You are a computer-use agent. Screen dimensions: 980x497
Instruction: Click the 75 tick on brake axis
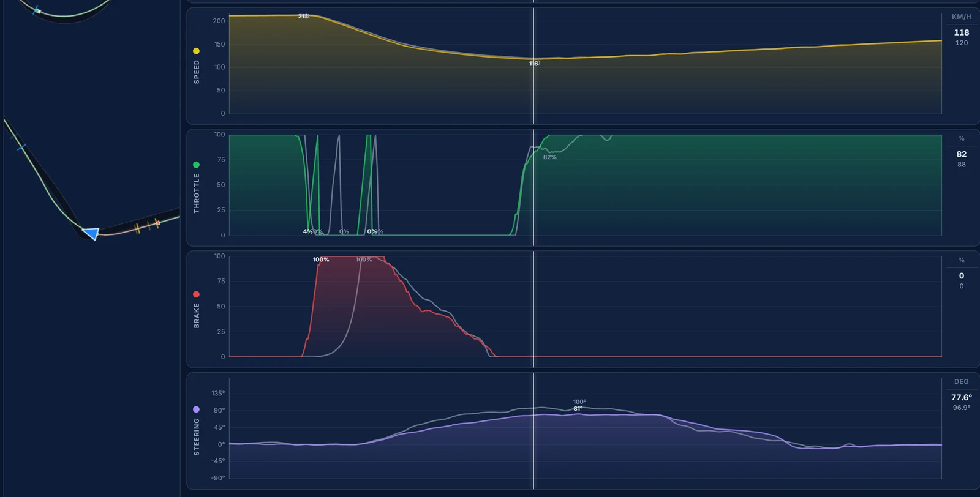[221, 282]
